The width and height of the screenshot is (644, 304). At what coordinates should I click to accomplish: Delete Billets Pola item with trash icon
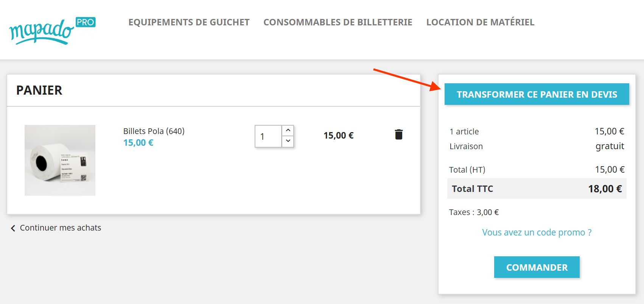[398, 134]
